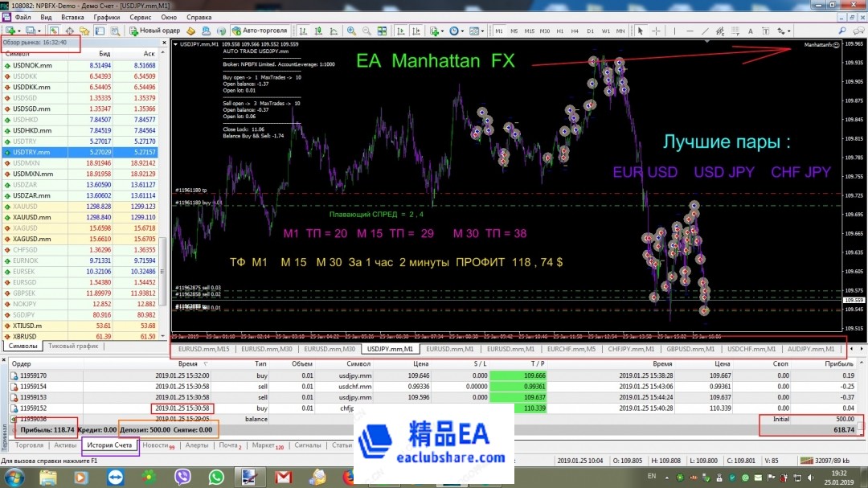868x488 pixels.
Task: Open the Templates dropdown
Action: coord(482,30)
